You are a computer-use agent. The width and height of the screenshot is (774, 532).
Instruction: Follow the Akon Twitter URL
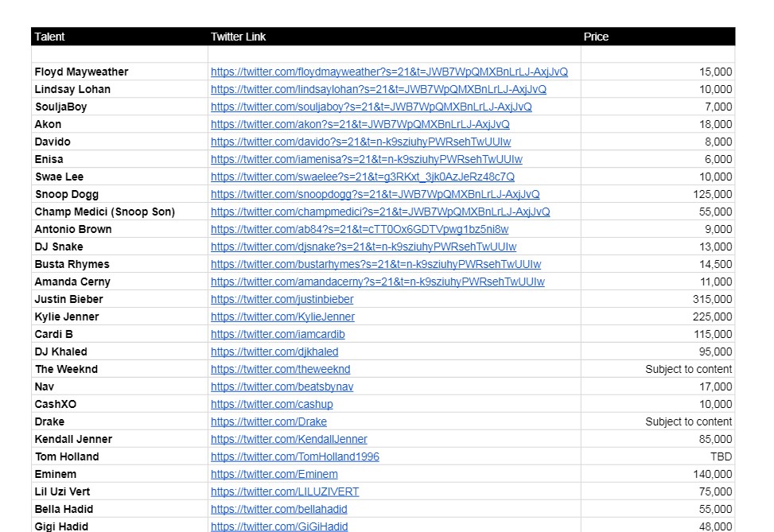(360, 124)
